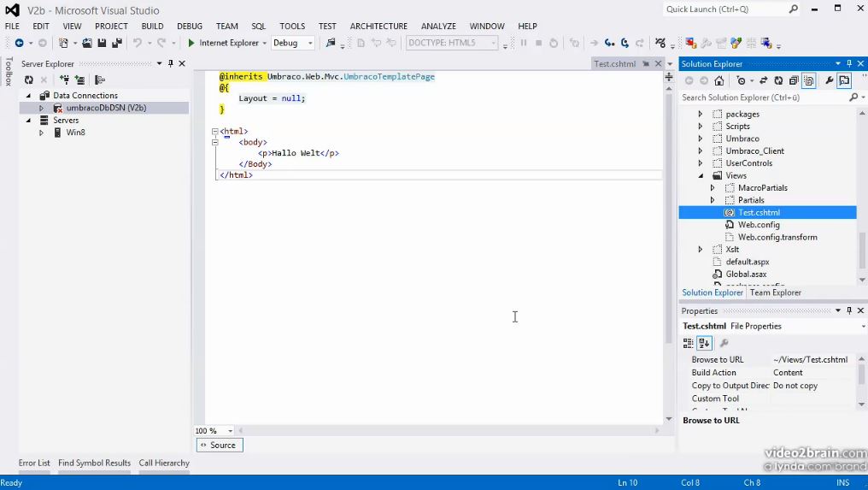Refresh Server Explorer with the refresh icon
The image size is (868, 490).
(x=29, y=80)
